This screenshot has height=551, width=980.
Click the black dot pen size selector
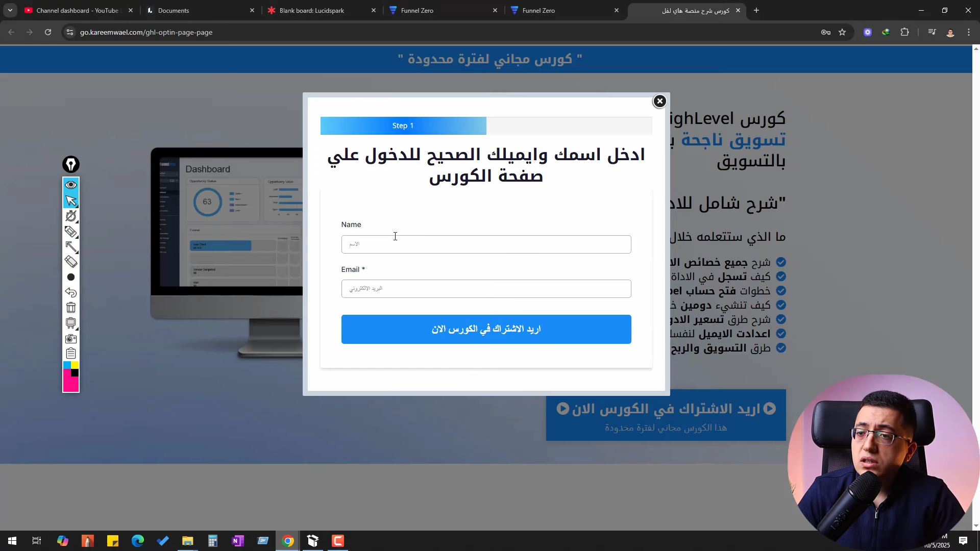tap(71, 277)
